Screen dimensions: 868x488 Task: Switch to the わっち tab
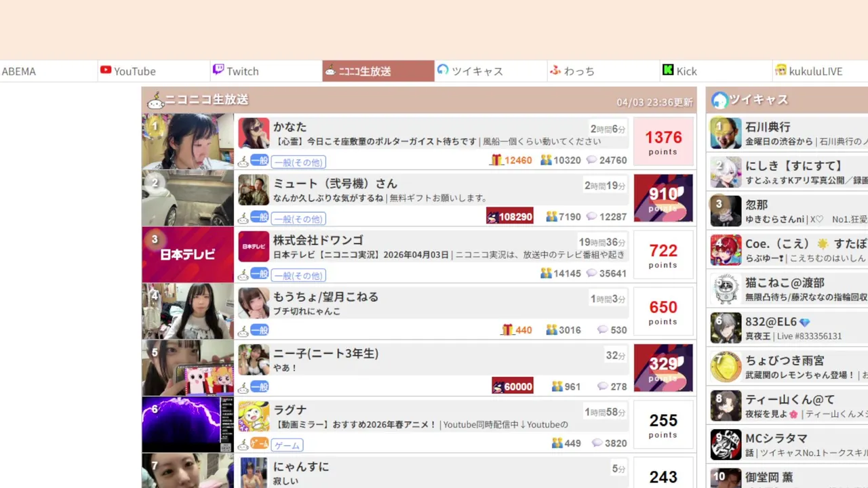pos(604,71)
